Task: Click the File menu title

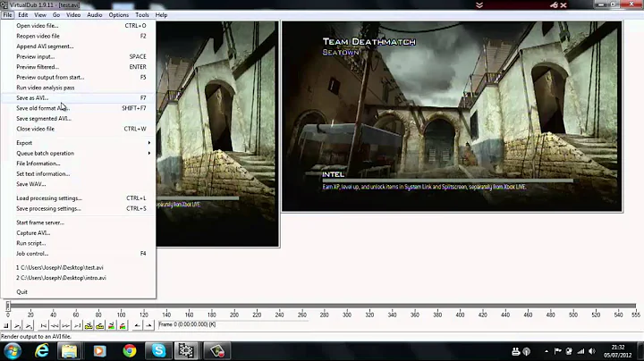Action: coord(8,15)
